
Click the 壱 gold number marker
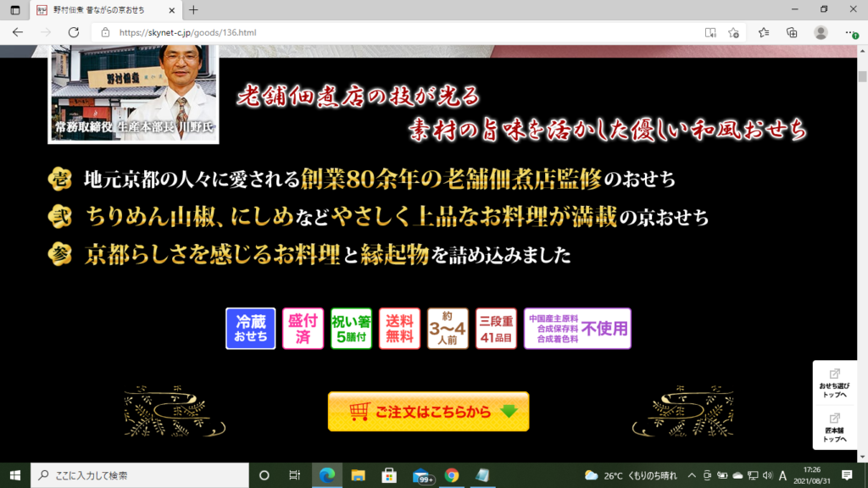(60, 180)
